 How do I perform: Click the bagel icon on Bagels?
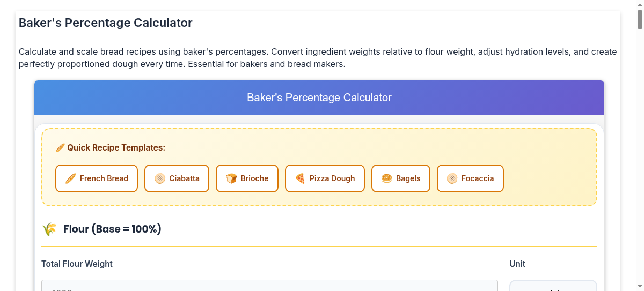(x=386, y=178)
